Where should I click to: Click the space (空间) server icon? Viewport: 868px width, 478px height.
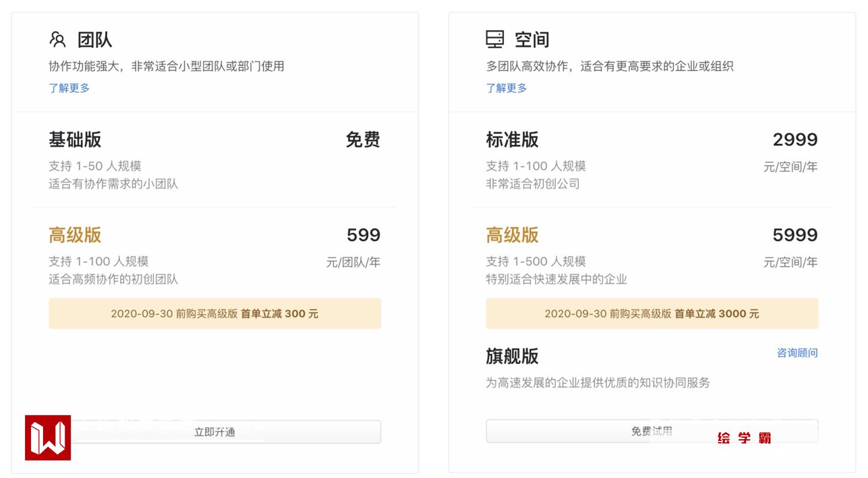pyautogui.click(x=495, y=39)
